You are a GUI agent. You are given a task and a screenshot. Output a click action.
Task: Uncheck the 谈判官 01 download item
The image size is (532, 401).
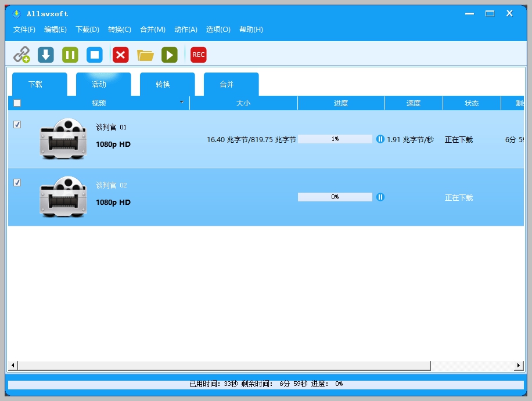pos(17,124)
